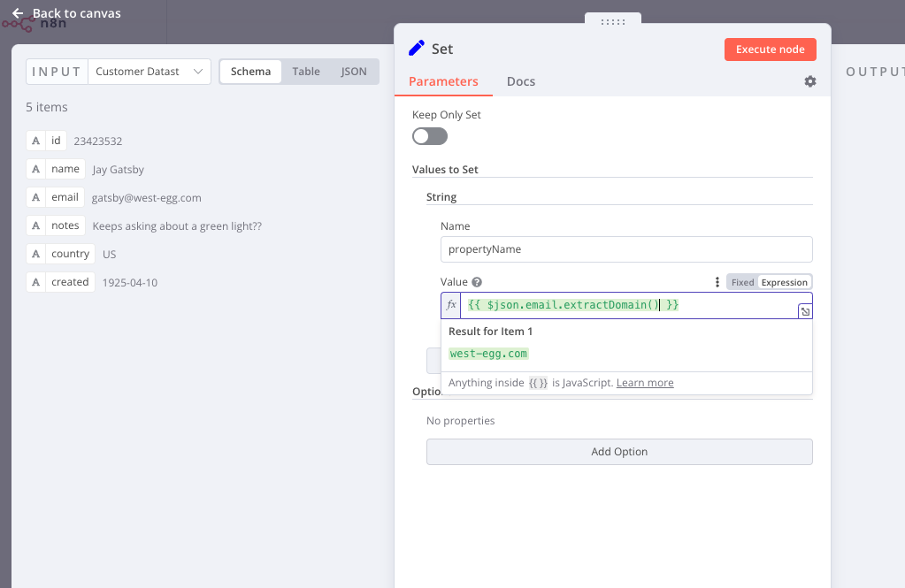
Task: Select the email field pill in schema
Action: tap(56, 197)
